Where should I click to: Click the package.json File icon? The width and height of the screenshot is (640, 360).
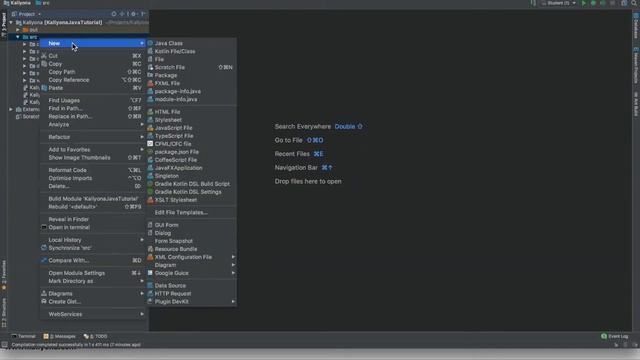click(x=150, y=152)
